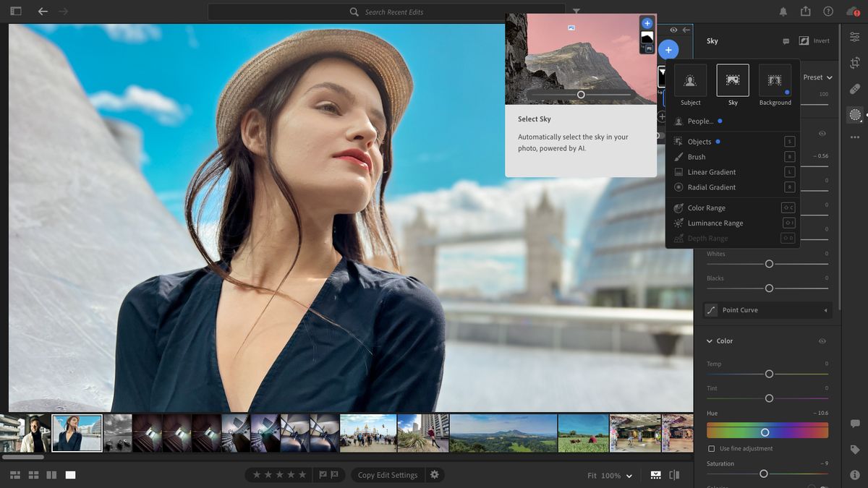Screen dimensions: 868x488
Task: Click the Copy Edit Settings button
Action: point(386,475)
